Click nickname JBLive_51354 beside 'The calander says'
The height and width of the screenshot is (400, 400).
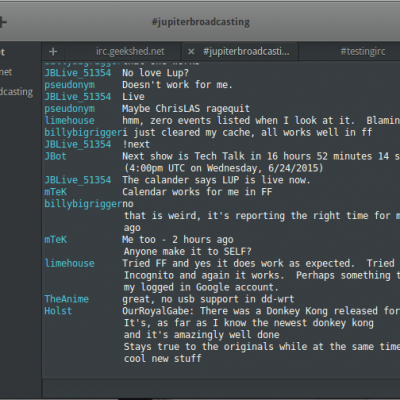pos(78,180)
